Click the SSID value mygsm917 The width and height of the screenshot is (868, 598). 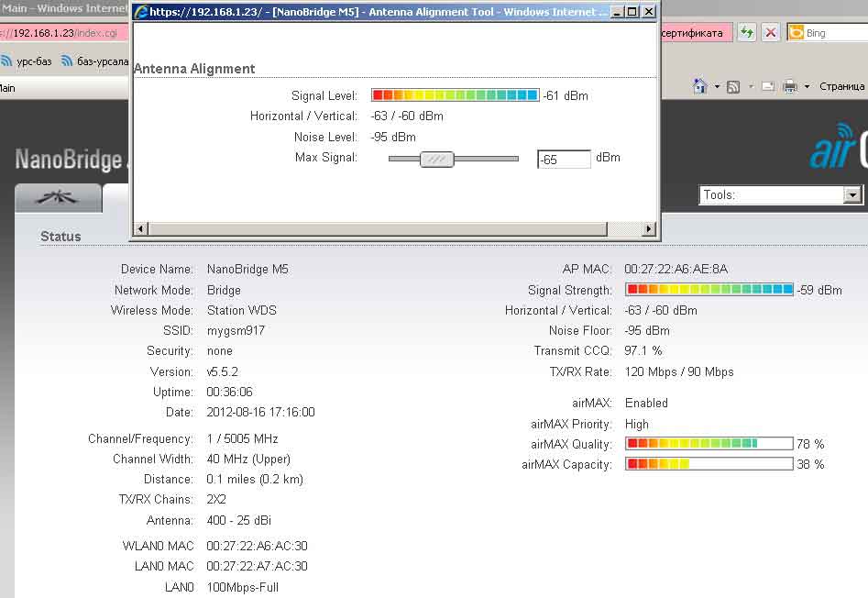click(236, 330)
